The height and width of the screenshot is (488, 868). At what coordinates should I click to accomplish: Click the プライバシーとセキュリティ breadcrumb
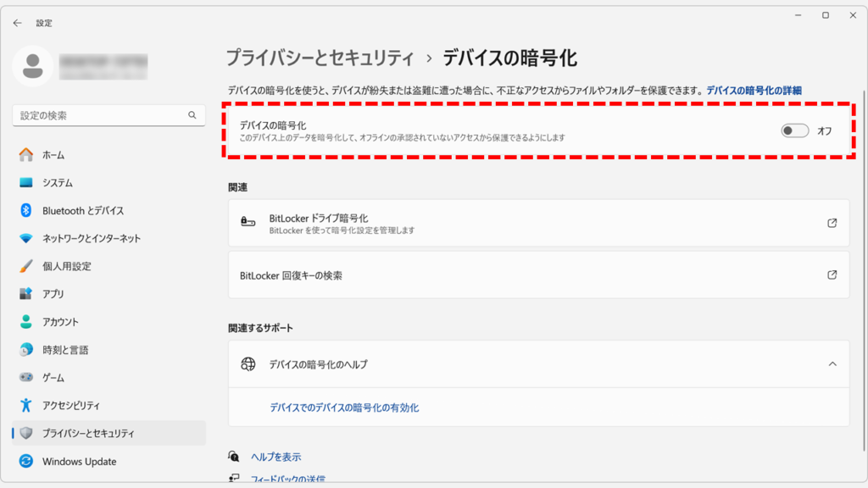[x=320, y=58]
